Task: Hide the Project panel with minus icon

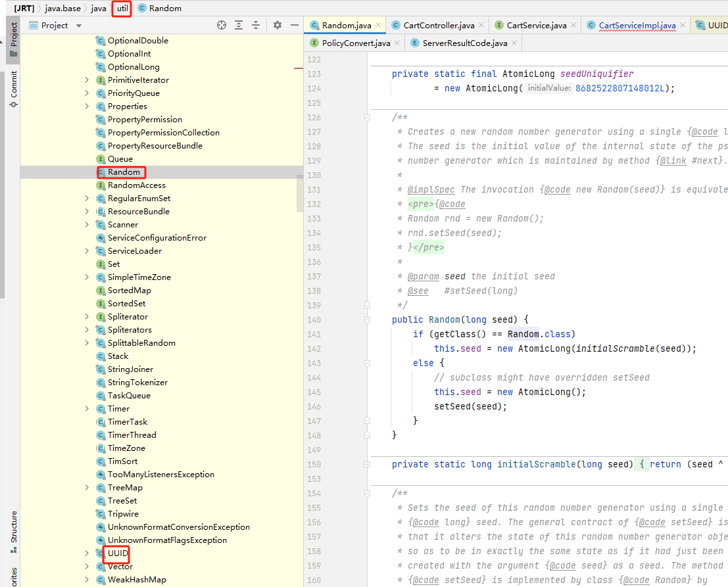Action: tap(295, 26)
